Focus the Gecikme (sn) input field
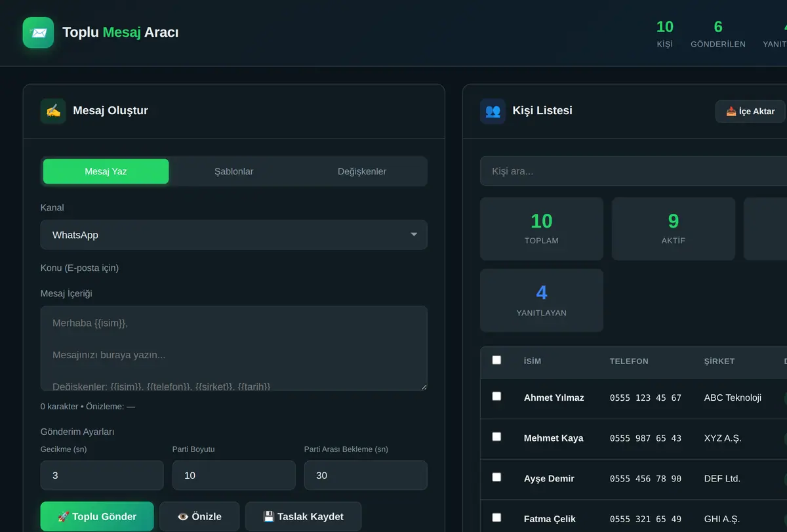The width and height of the screenshot is (787, 532). coord(102,475)
